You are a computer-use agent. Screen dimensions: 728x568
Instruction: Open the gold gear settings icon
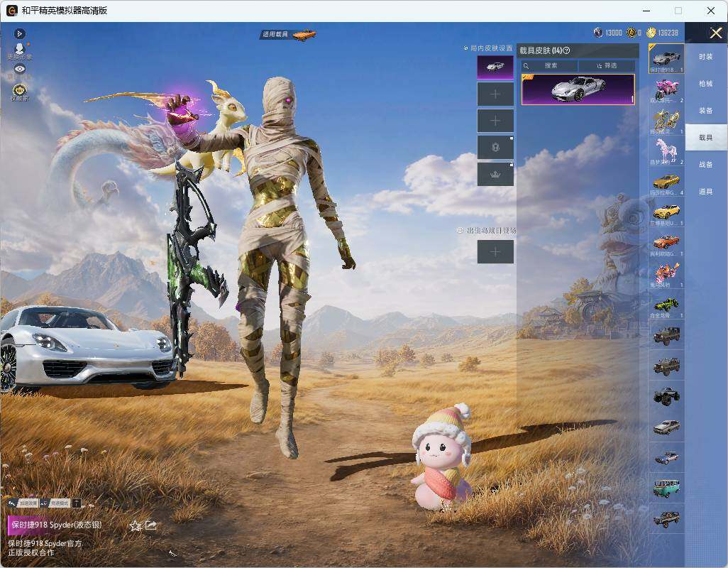(19, 89)
